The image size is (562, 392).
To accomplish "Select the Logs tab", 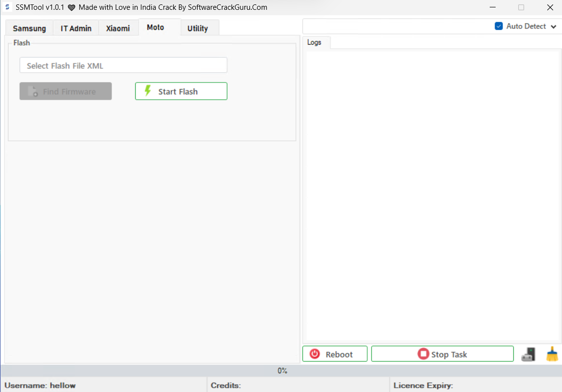I will (x=314, y=42).
